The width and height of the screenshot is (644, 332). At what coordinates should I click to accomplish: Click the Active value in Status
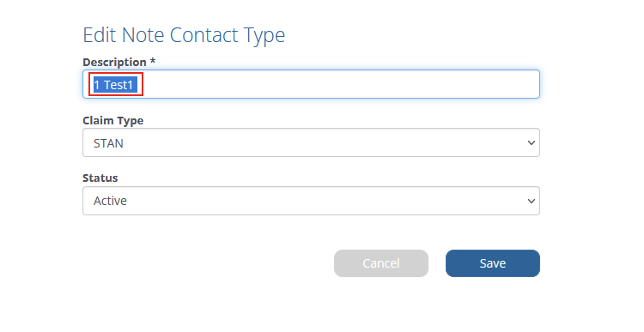tap(110, 201)
